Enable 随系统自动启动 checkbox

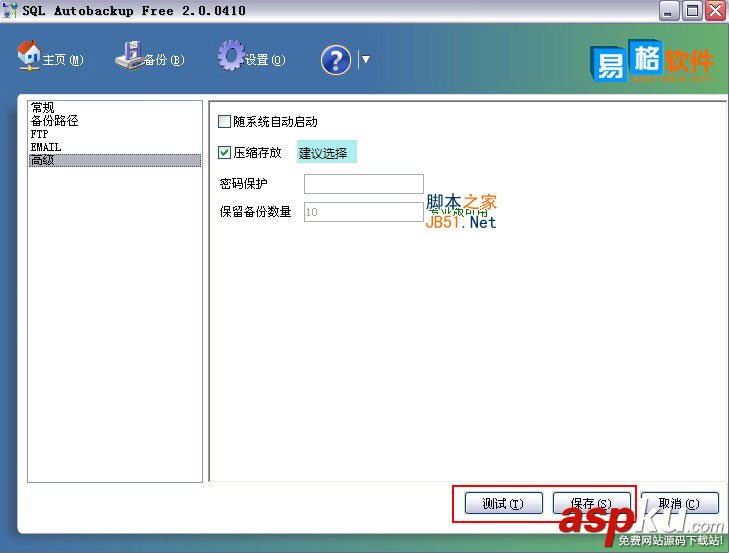(224, 122)
